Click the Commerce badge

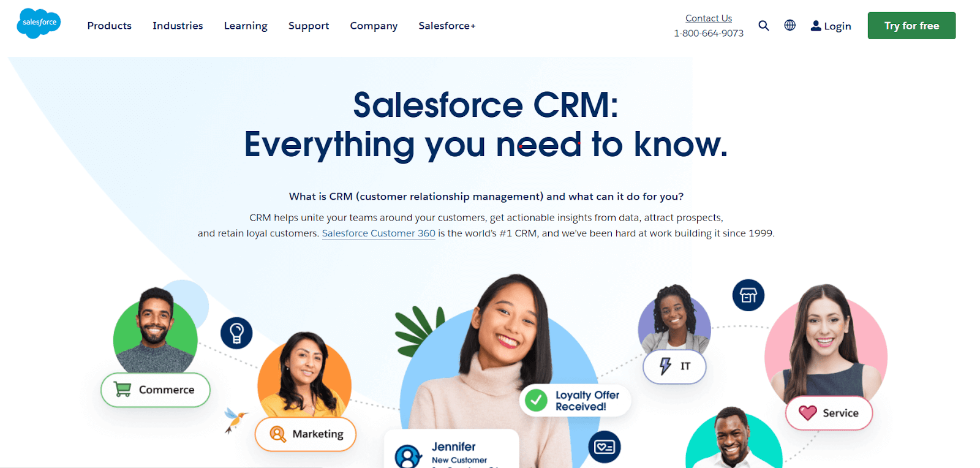[x=156, y=390]
